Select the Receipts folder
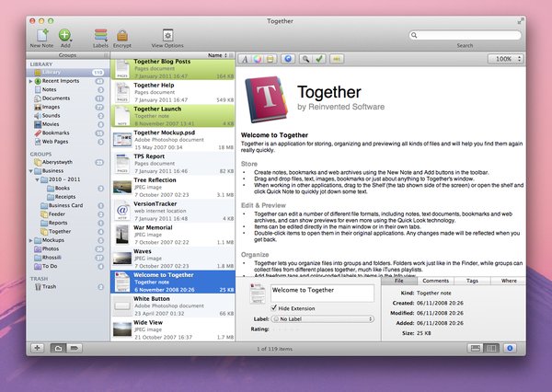The image size is (552, 392). click(x=68, y=197)
